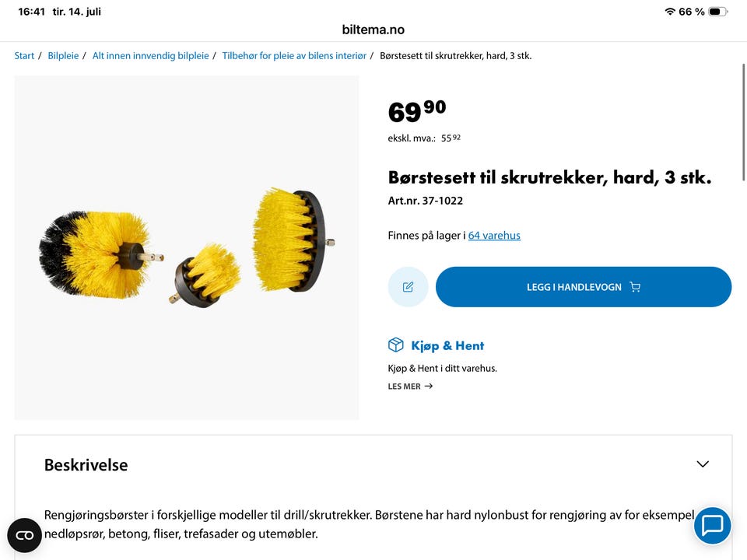Click the pencil note icon button
The image size is (747, 560).
pos(408,287)
